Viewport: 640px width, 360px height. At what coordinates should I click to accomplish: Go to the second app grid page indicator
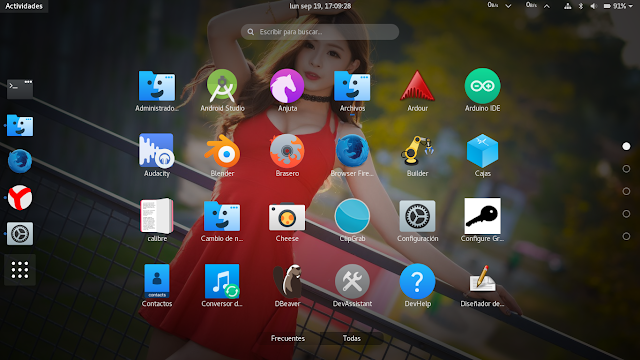[x=626, y=169]
